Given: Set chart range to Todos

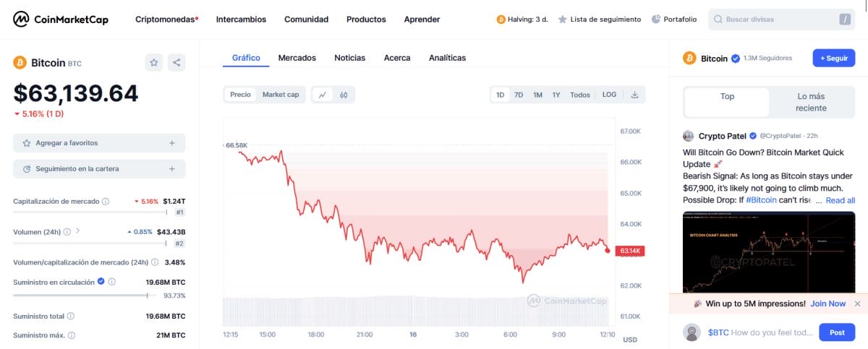Looking at the screenshot, I should pos(580,95).
